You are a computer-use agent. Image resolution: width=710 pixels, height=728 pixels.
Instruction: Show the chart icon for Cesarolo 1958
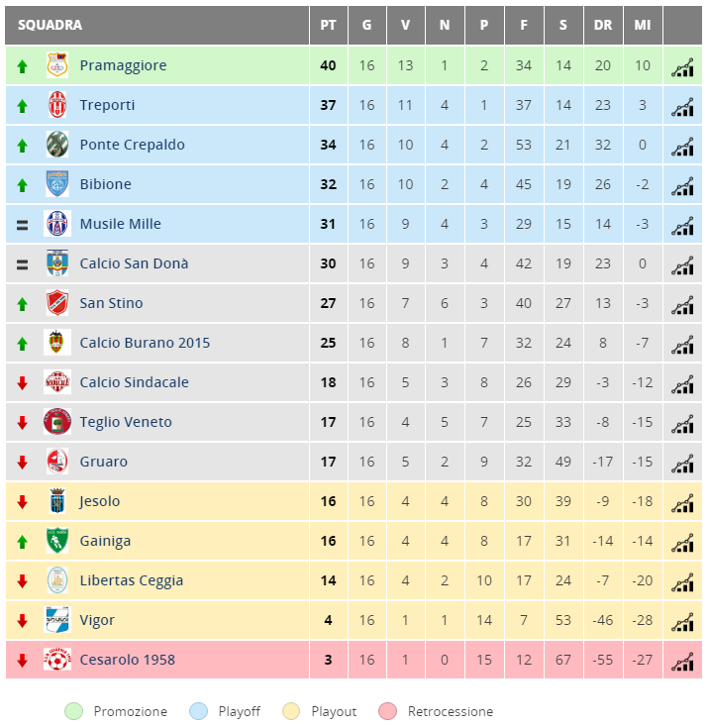pos(682,662)
